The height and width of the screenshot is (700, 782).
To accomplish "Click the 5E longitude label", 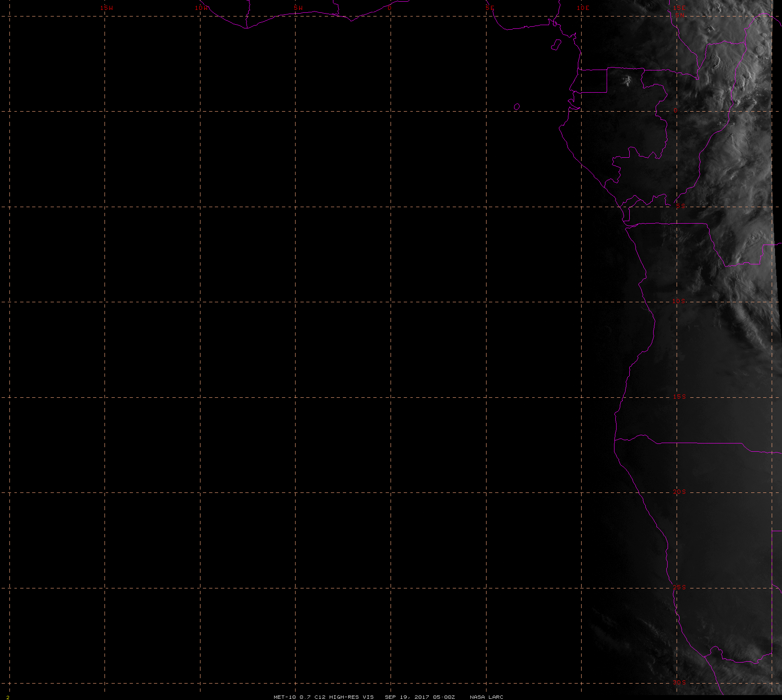I will point(490,8).
